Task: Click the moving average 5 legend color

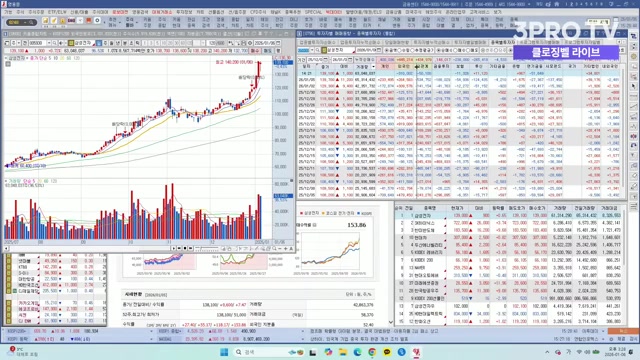Action: tap(49, 58)
